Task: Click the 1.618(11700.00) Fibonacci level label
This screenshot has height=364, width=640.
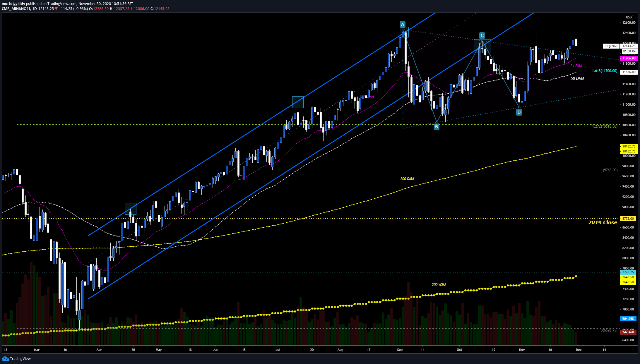Action: (605, 71)
